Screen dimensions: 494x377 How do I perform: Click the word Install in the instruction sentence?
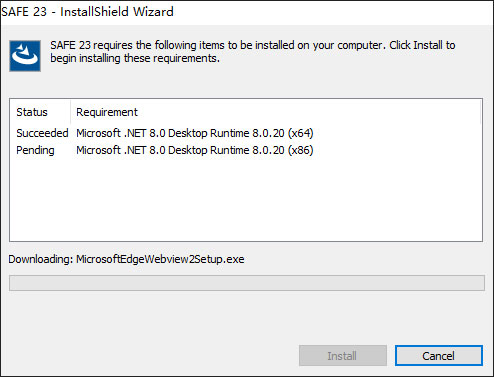(428, 45)
